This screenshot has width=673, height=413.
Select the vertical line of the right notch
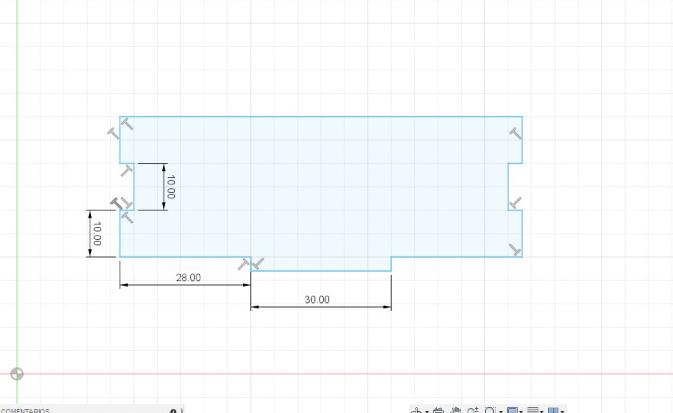[508, 187]
